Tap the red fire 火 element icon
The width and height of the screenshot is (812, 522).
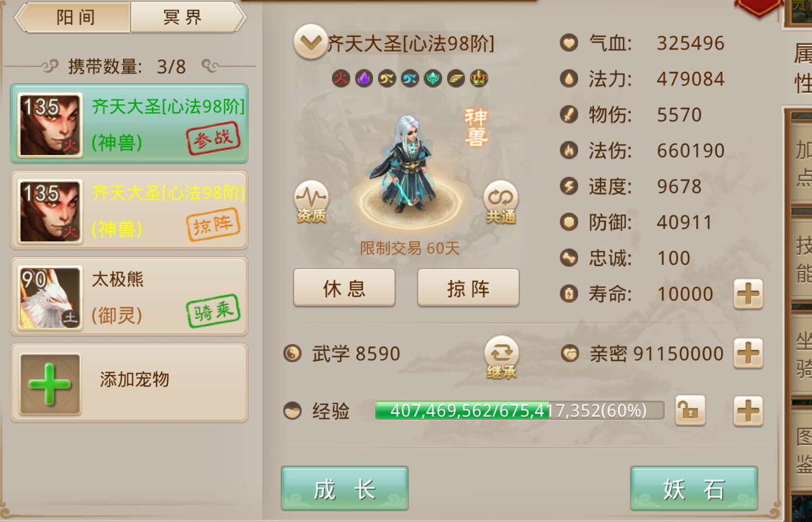tap(341, 78)
